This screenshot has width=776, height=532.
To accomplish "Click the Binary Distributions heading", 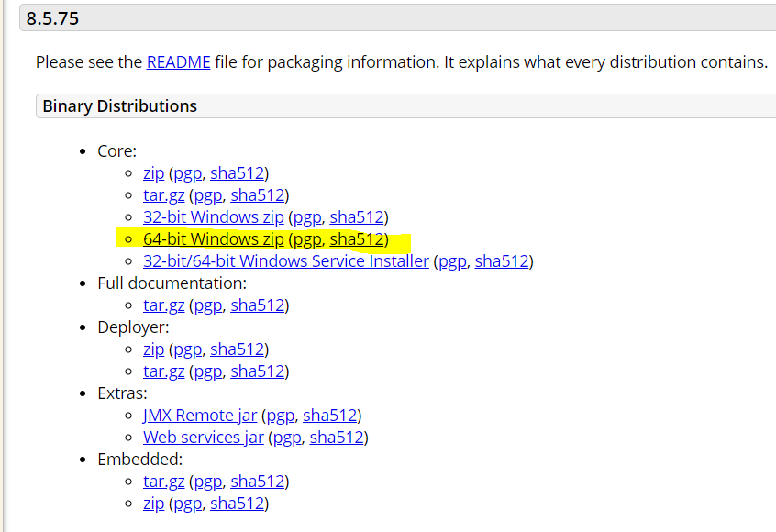I will [x=120, y=106].
